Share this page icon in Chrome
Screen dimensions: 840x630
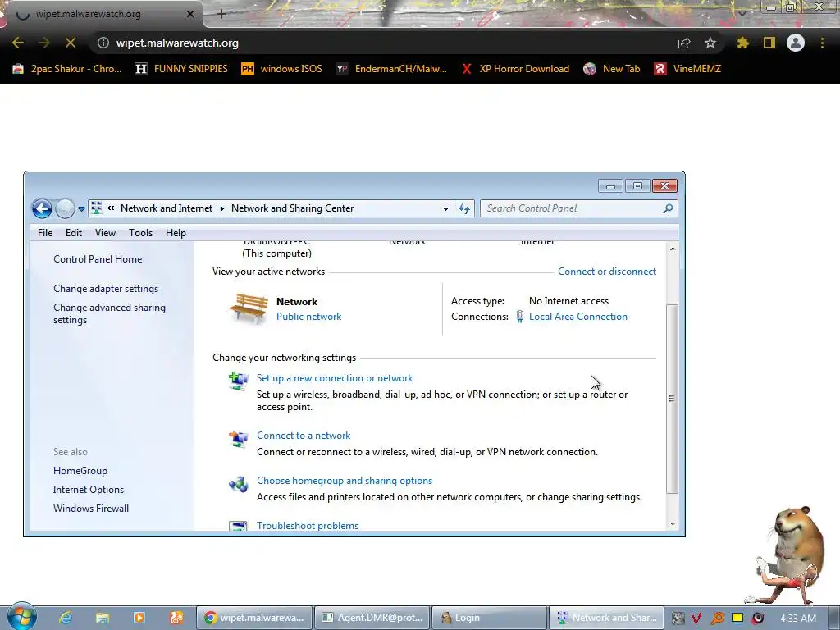[x=684, y=43]
